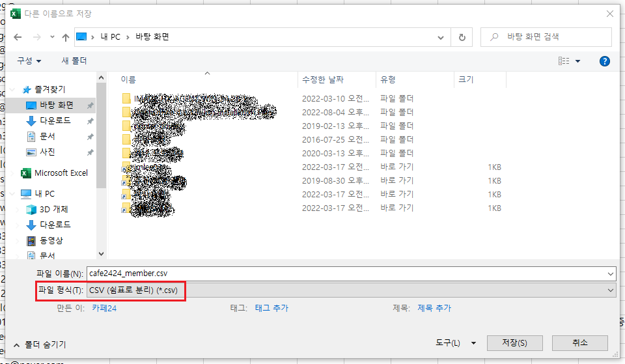Edit author 카페24 link
Image resolution: width=625 pixels, height=364 pixels.
[x=104, y=308]
